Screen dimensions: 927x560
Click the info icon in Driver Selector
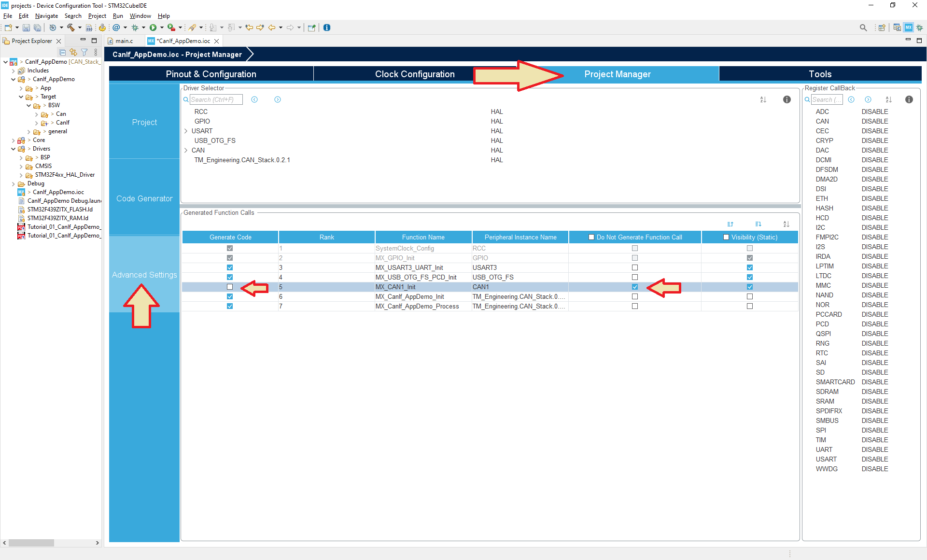pyautogui.click(x=787, y=99)
